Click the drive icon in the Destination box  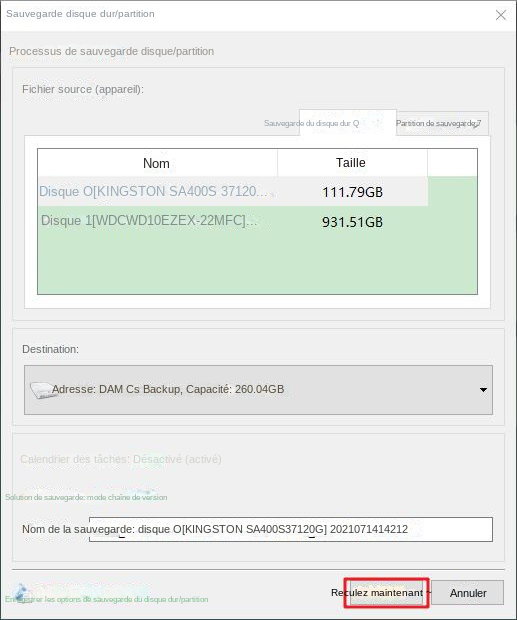click(x=42, y=390)
